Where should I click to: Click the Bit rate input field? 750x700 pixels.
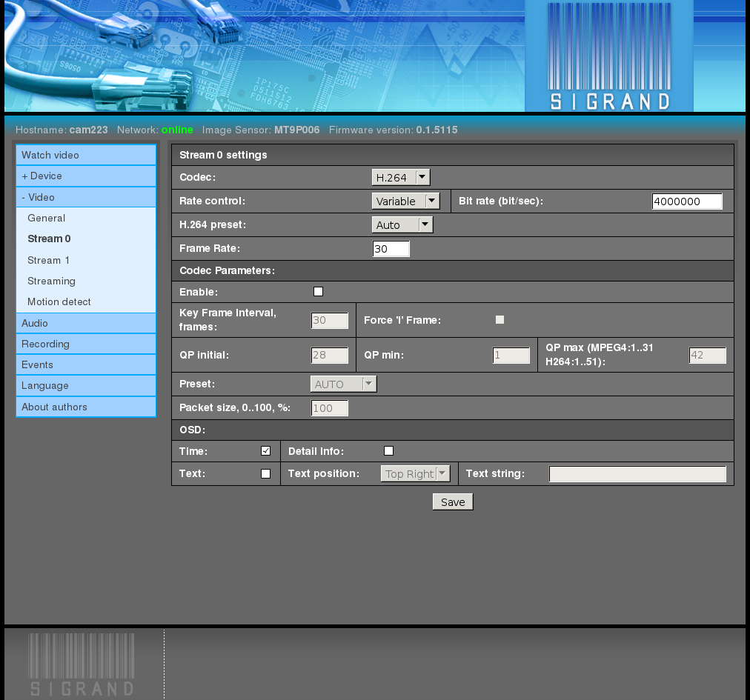click(687, 201)
